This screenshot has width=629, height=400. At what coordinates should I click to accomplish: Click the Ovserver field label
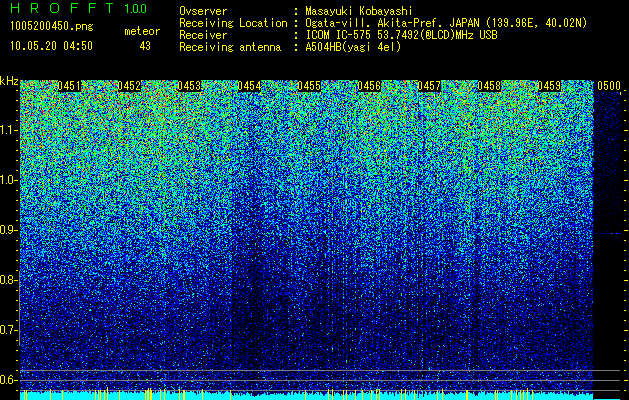point(203,11)
